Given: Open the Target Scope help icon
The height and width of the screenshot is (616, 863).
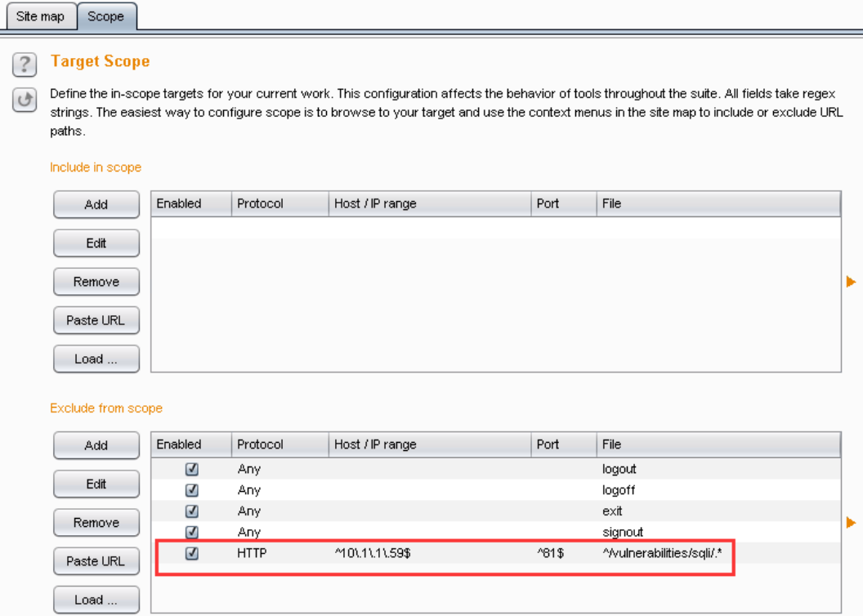Looking at the screenshot, I should [25, 65].
